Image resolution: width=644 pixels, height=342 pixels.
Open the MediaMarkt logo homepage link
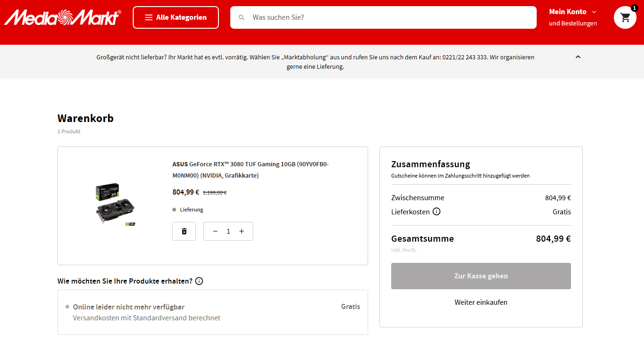63,17
